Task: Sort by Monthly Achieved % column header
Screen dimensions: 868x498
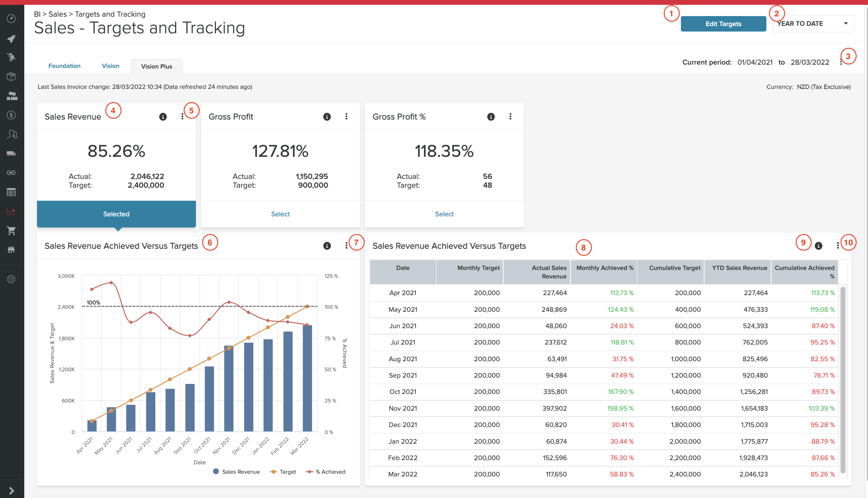Action: [x=604, y=272]
